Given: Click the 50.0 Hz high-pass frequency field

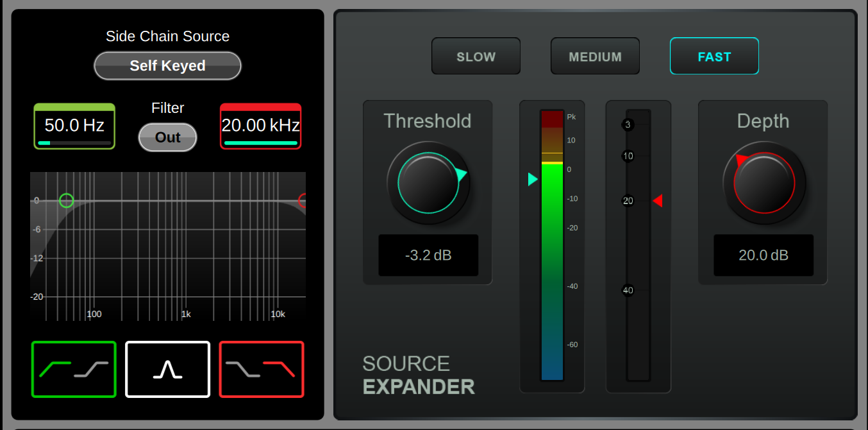Looking at the screenshot, I should click(x=74, y=126).
